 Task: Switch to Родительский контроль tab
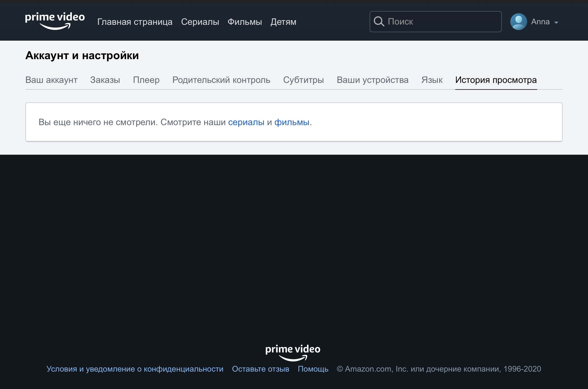click(221, 80)
